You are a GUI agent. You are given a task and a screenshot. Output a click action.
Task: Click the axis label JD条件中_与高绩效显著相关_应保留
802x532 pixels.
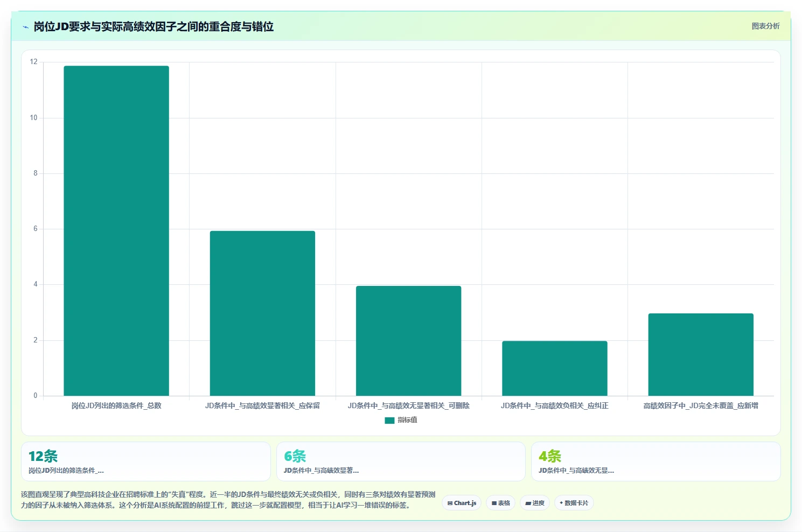262,405
